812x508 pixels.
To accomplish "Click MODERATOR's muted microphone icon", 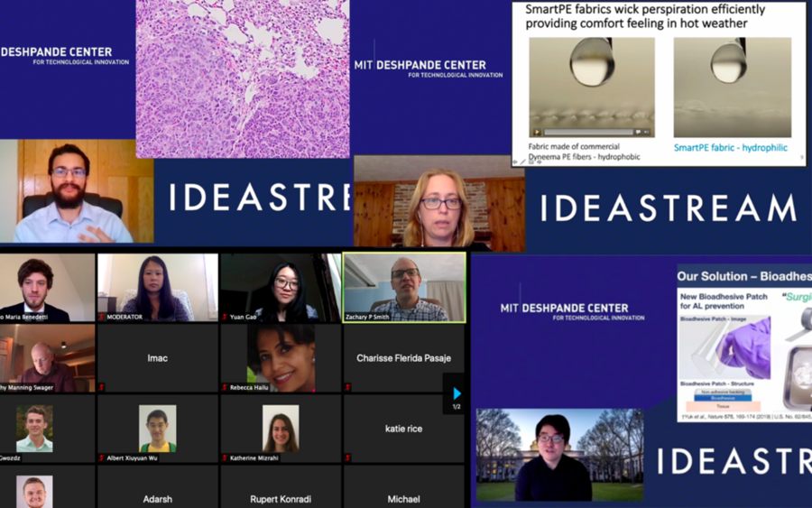I will click(102, 317).
